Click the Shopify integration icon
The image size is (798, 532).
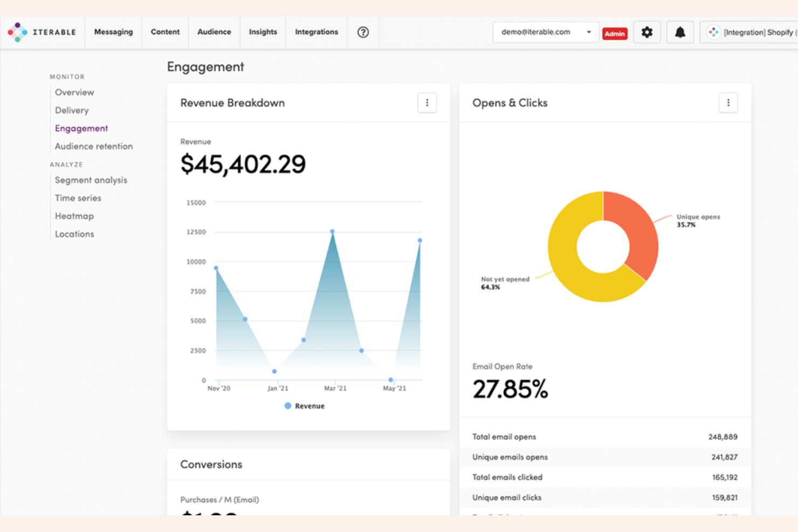point(713,32)
